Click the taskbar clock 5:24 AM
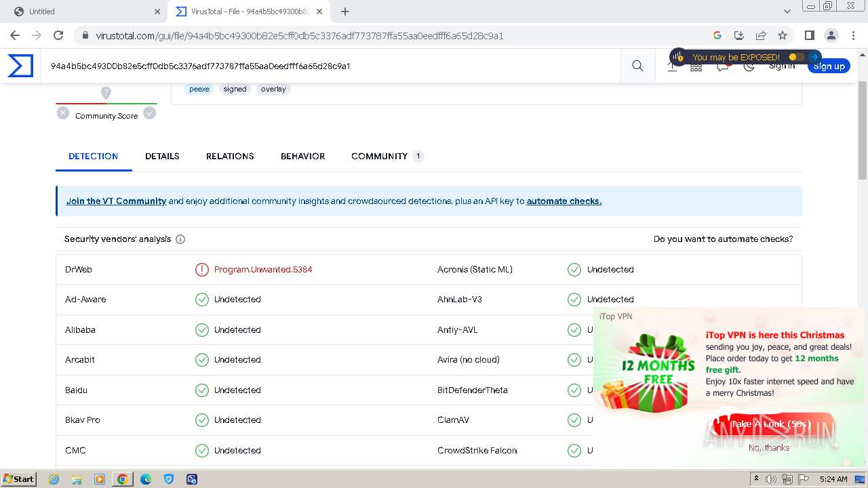This screenshot has width=868, height=488. tap(833, 479)
